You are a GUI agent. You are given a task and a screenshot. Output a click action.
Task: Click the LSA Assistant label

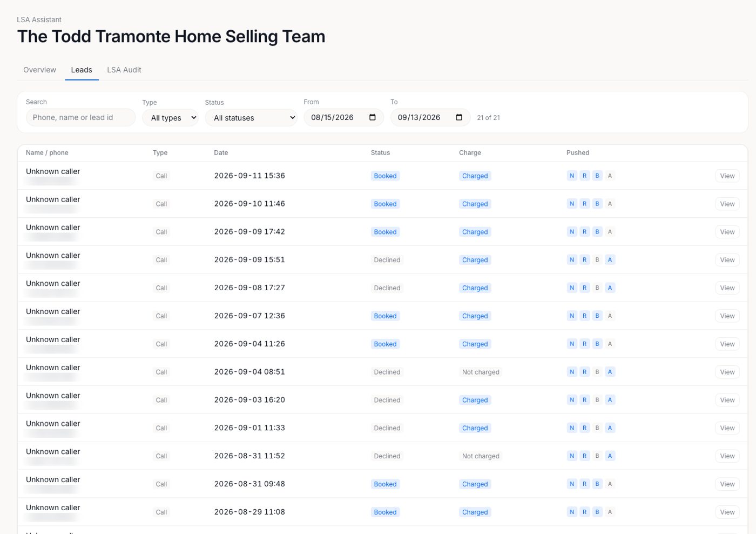39,19
